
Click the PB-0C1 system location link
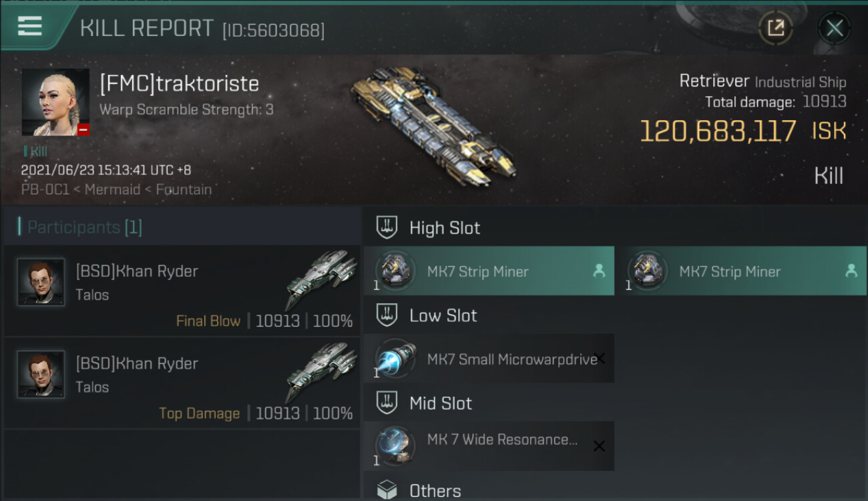pos(45,189)
